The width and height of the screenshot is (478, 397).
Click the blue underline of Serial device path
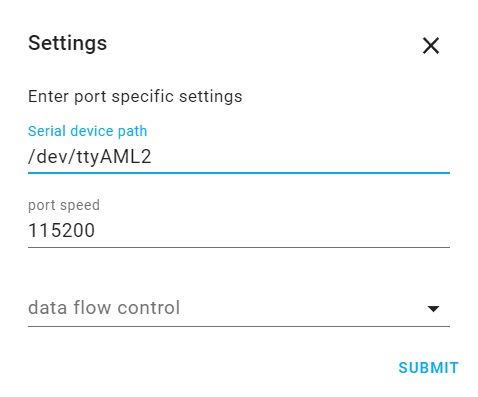(x=239, y=173)
